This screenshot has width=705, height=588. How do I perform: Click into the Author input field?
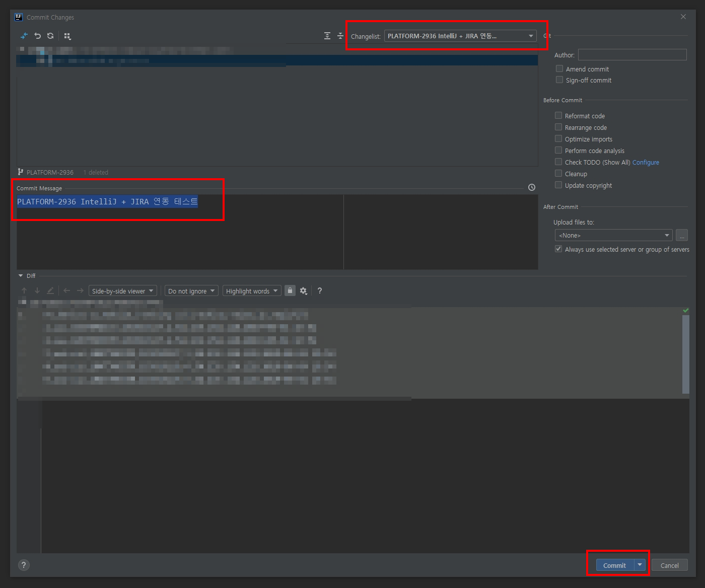point(632,54)
